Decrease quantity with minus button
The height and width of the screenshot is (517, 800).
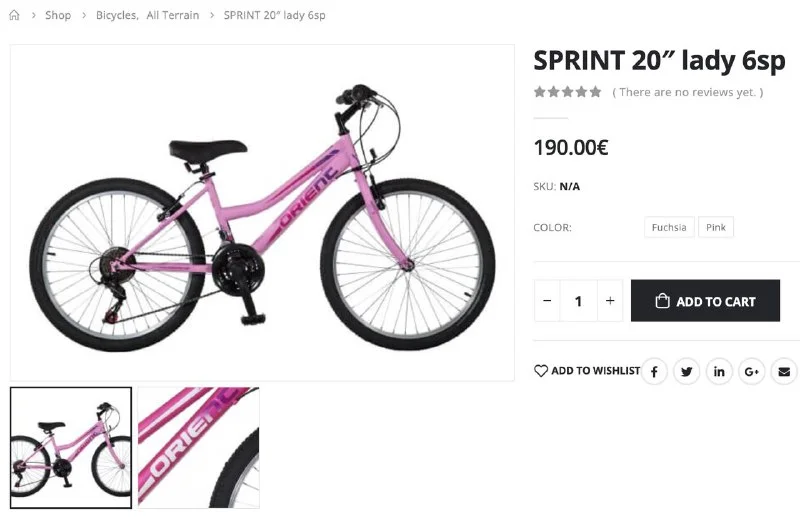click(x=547, y=301)
